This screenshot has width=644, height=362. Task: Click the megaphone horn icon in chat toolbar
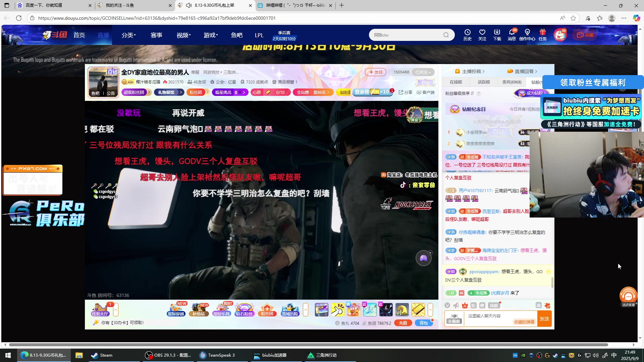tap(456, 305)
